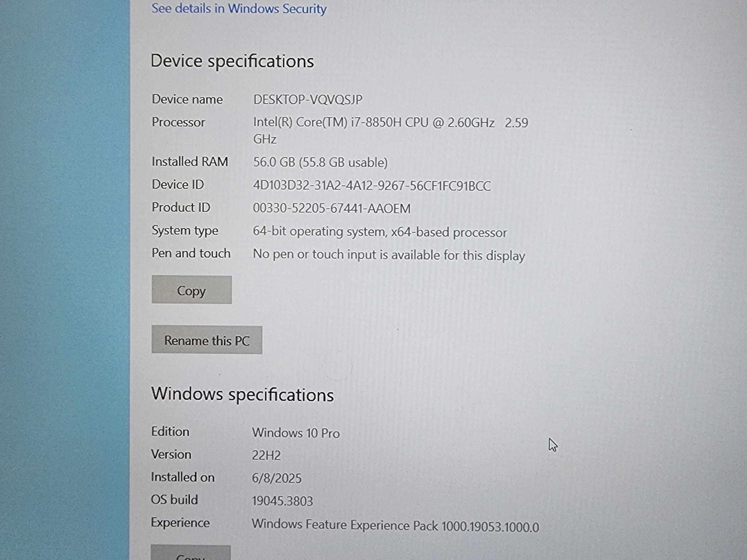Click the Windows Feature Experience Pack value
The height and width of the screenshot is (560, 747).
click(x=395, y=525)
